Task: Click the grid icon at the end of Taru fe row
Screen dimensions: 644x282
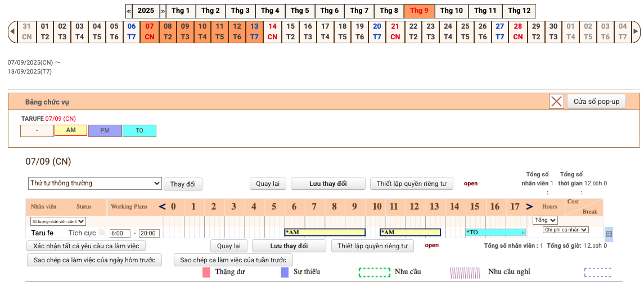Action: click(609, 233)
